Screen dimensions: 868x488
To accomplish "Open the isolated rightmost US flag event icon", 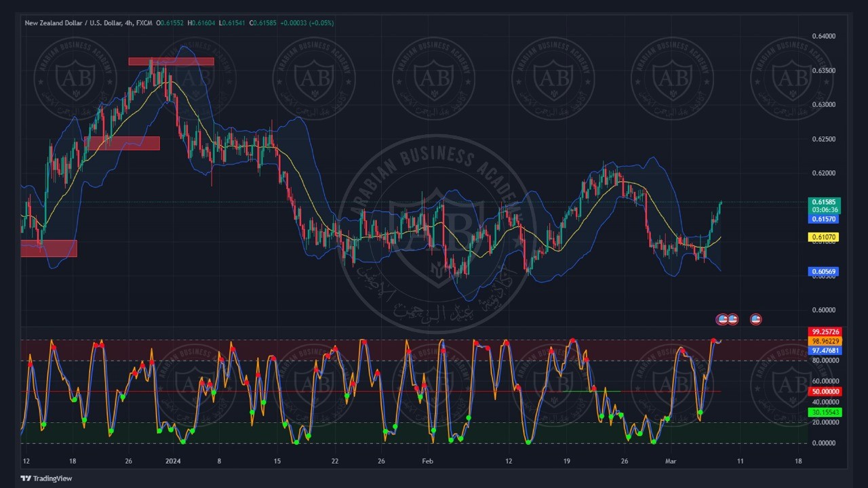I will (x=755, y=319).
